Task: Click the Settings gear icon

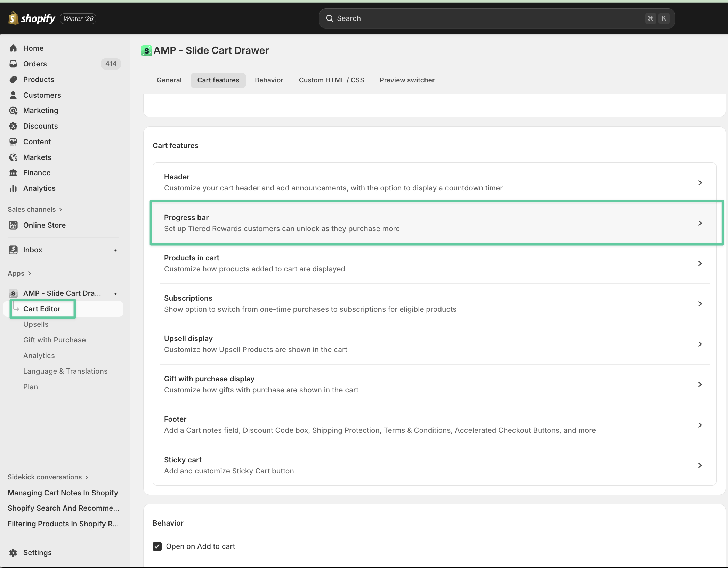Action: [x=13, y=553]
